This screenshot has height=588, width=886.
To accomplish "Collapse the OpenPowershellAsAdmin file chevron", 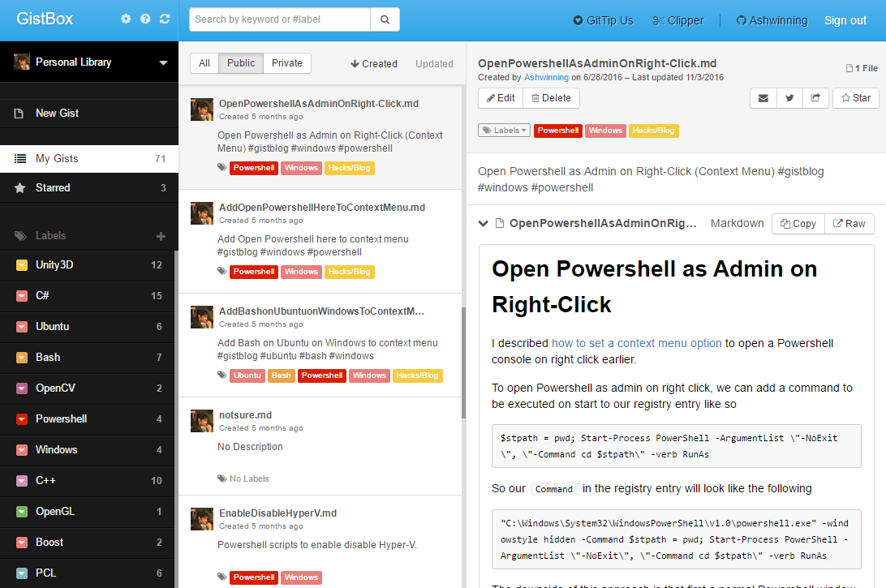I will (x=484, y=223).
